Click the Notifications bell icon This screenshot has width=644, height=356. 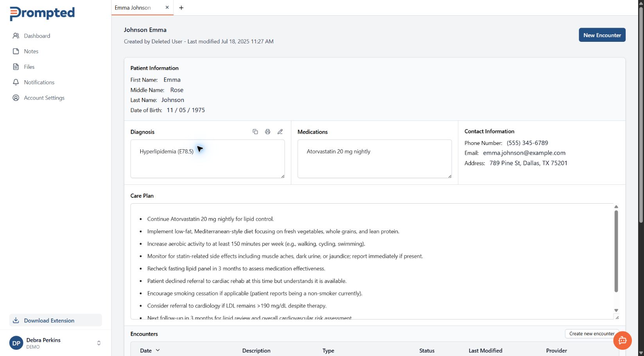click(x=16, y=82)
